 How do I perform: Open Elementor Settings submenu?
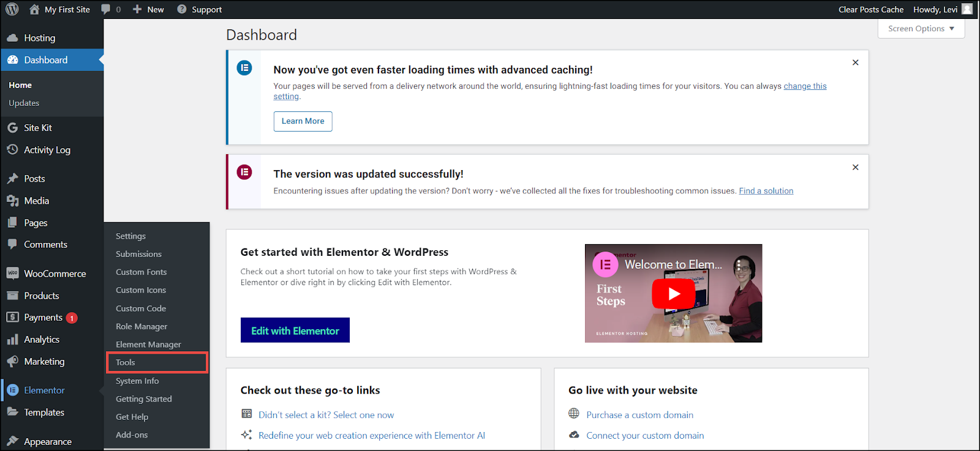pyautogui.click(x=130, y=236)
